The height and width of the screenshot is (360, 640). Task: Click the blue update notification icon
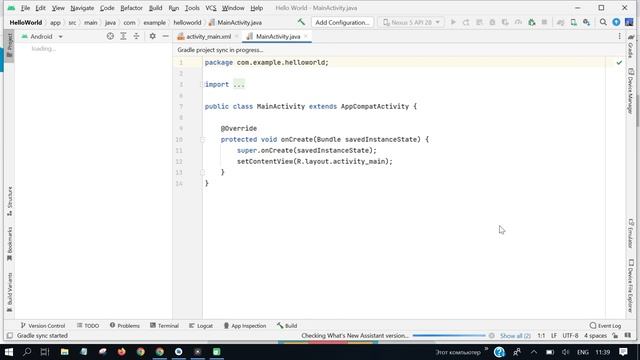(x=616, y=22)
